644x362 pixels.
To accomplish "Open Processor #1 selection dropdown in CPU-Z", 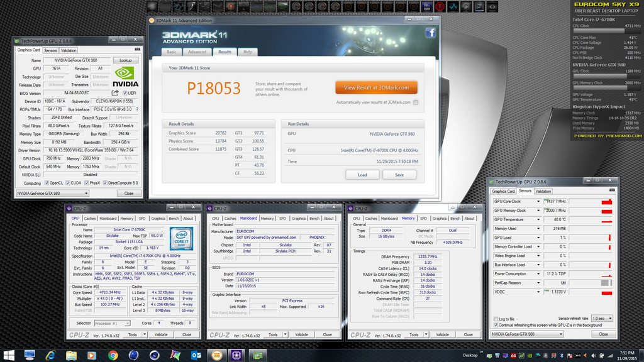I will click(112, 324).
